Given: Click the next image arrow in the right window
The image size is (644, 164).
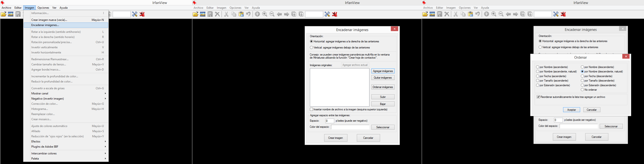Looking at the screenshot, I should tap(515, 14).
